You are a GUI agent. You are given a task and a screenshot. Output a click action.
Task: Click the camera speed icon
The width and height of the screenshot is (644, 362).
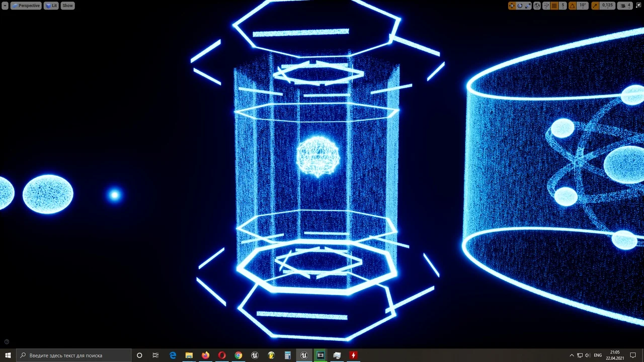(x=624, y=6)
